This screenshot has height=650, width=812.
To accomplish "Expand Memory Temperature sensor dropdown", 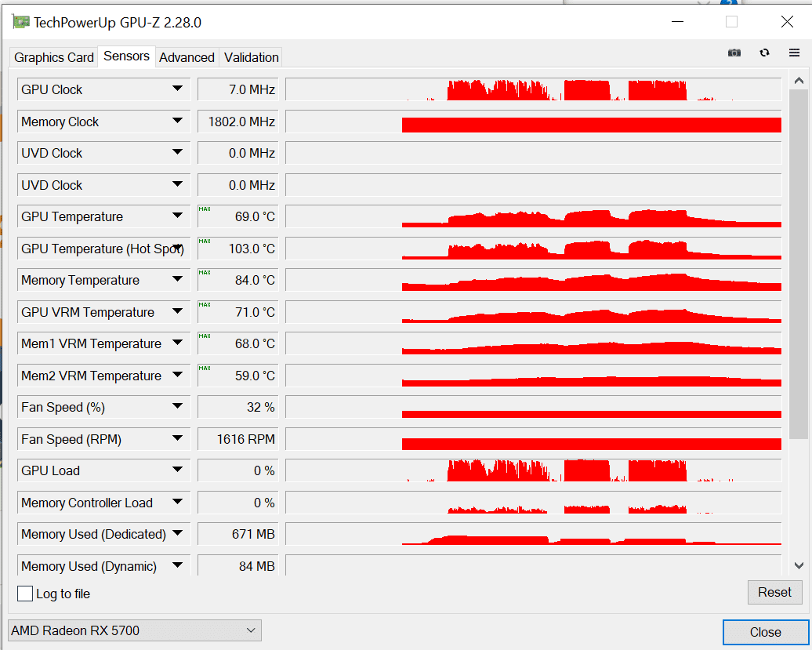I will (177, 280).
